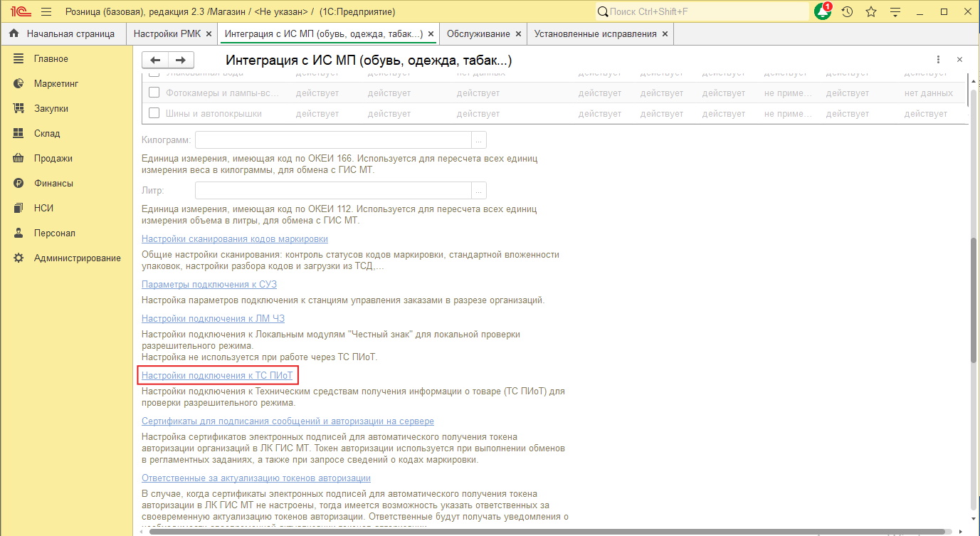
Task: Open Главное section in sidebar
Action: coord(66,58)
